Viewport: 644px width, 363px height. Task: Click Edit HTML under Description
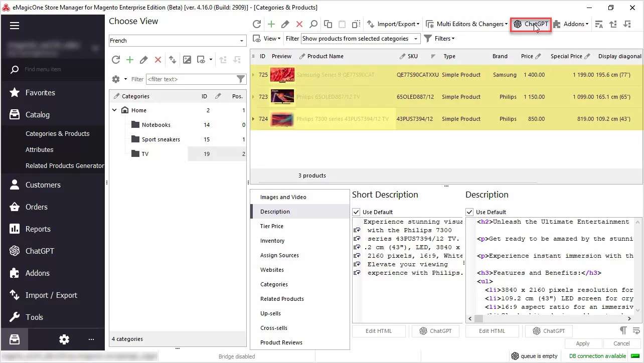pos(492,331)
